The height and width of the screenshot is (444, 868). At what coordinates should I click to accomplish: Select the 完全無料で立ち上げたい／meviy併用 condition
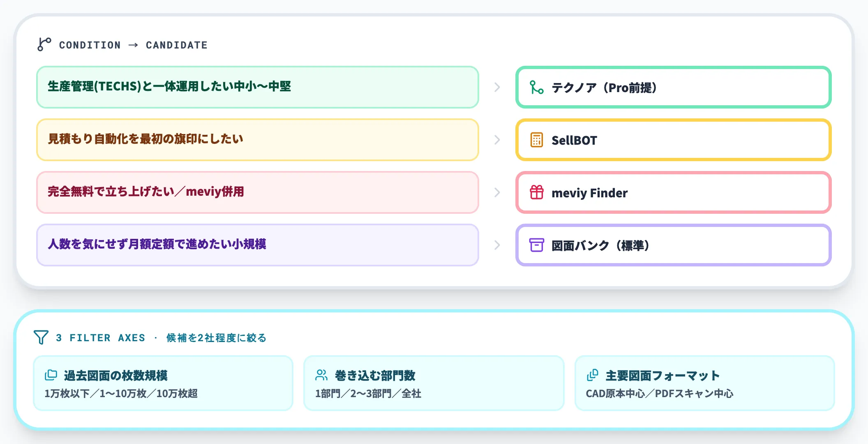point(258,192)
